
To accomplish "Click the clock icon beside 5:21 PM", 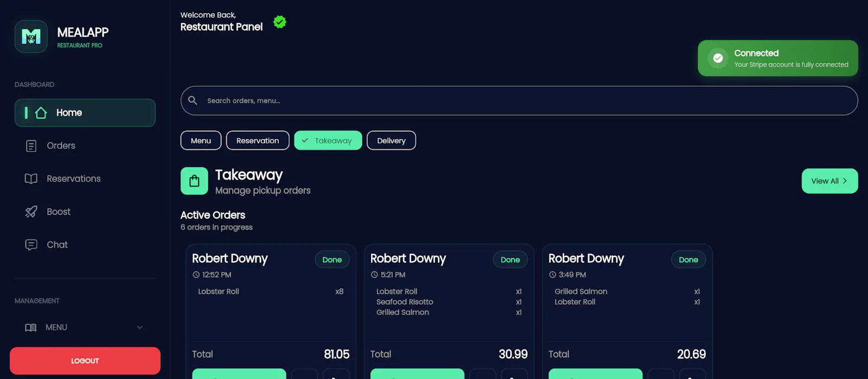I will pyautogui.click(x=374, y=275).
